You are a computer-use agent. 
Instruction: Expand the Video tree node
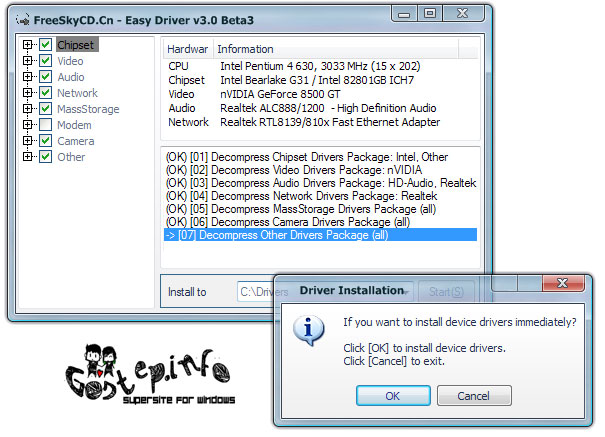[x=27, y=61]
